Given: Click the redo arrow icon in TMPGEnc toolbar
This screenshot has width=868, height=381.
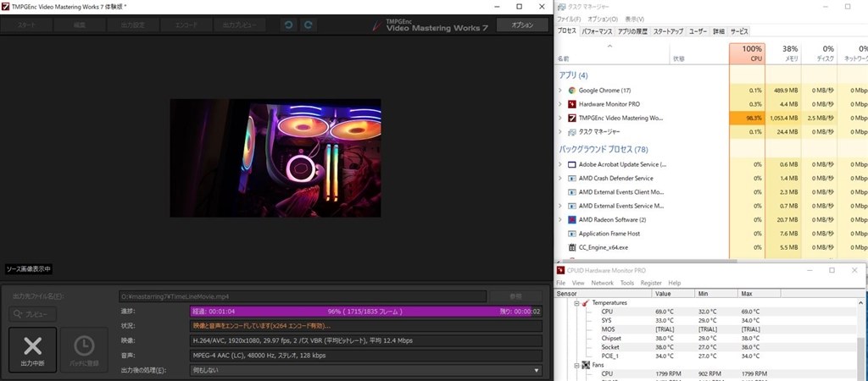Looking at the screenshot, I should point(309,25).
